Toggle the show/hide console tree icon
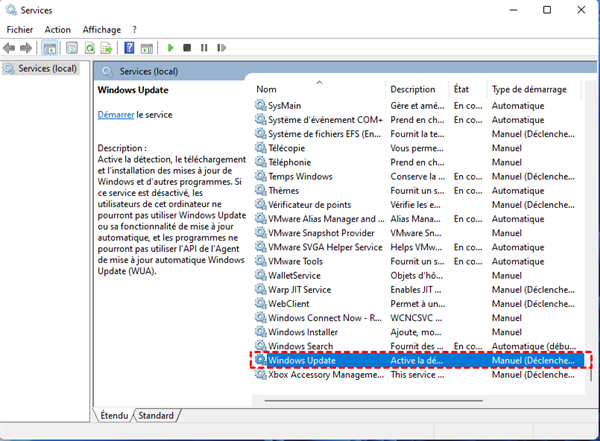The width and height of the screenshot is (600, 441). [50, 48]
